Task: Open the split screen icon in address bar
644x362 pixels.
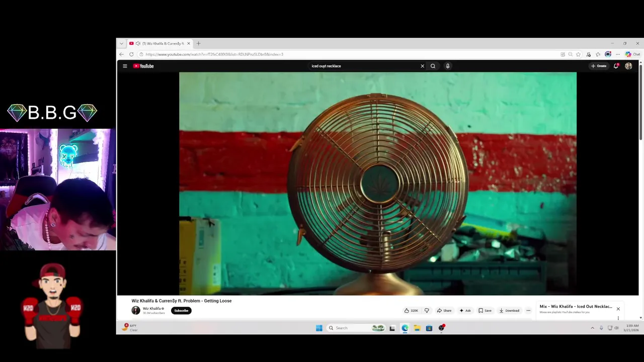Action: pyautogui.click(x=562, y=54)
